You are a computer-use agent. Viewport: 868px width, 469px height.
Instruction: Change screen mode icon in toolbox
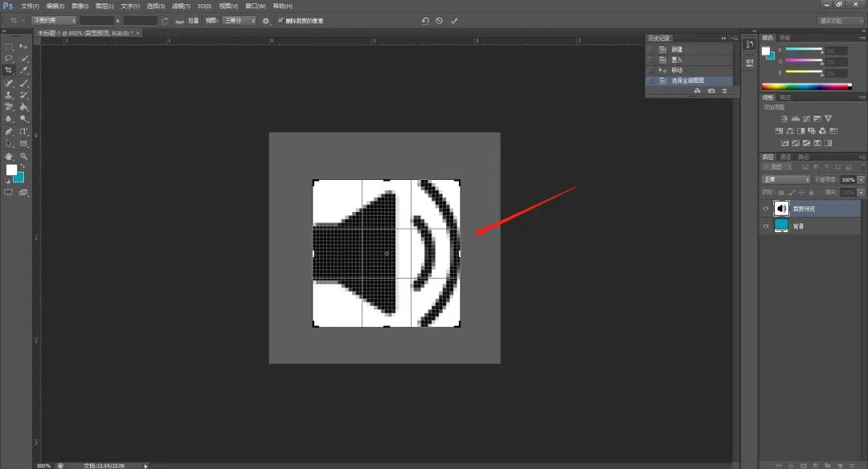tap(23, 193)
